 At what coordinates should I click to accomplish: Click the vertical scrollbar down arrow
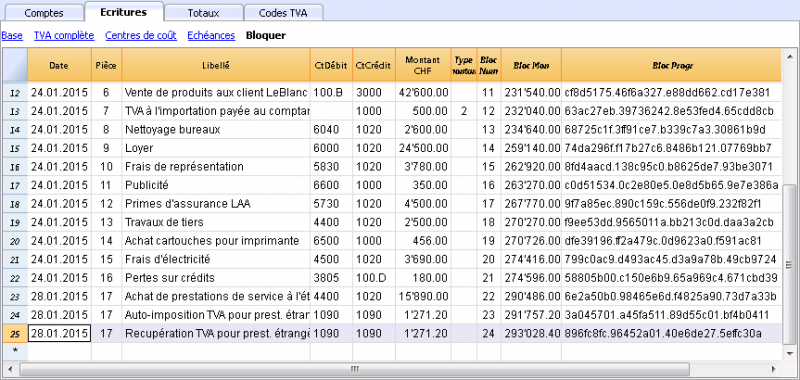(789, 352)
